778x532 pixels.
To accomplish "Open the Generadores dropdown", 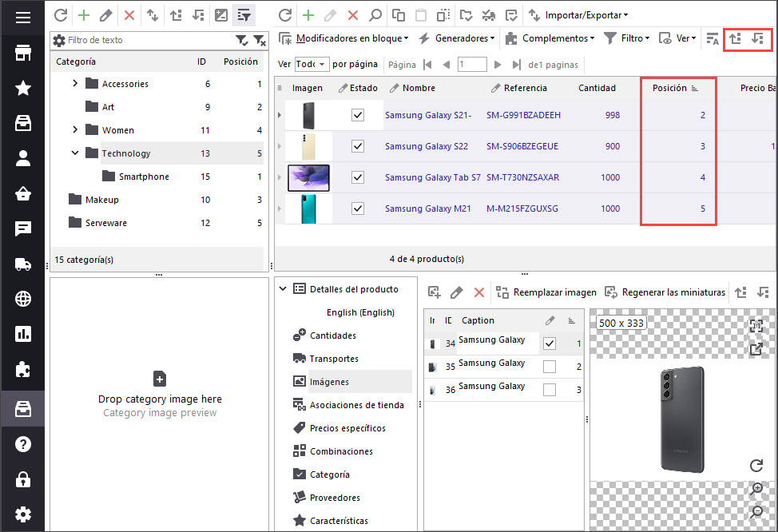I will click(457, 38).
